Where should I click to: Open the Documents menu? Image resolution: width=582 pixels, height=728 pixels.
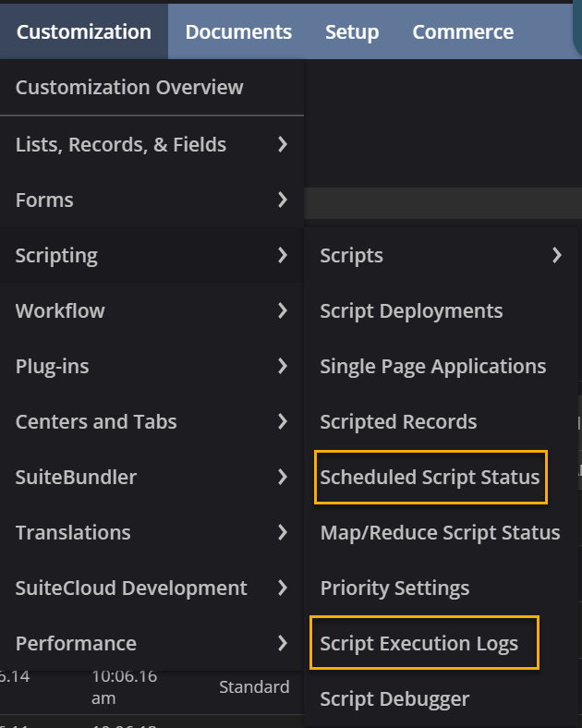pos(238,31)
